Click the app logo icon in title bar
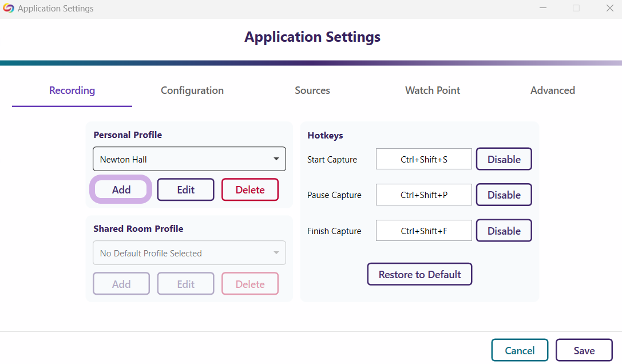This screenshot has height=364, width=622. point(9,9)
